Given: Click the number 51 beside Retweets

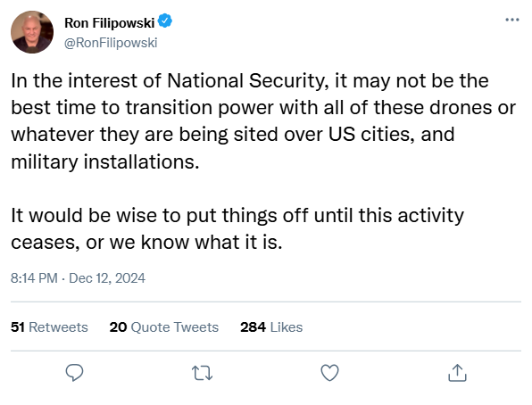Looking at the screenshot, I should (x=18, y=327).
